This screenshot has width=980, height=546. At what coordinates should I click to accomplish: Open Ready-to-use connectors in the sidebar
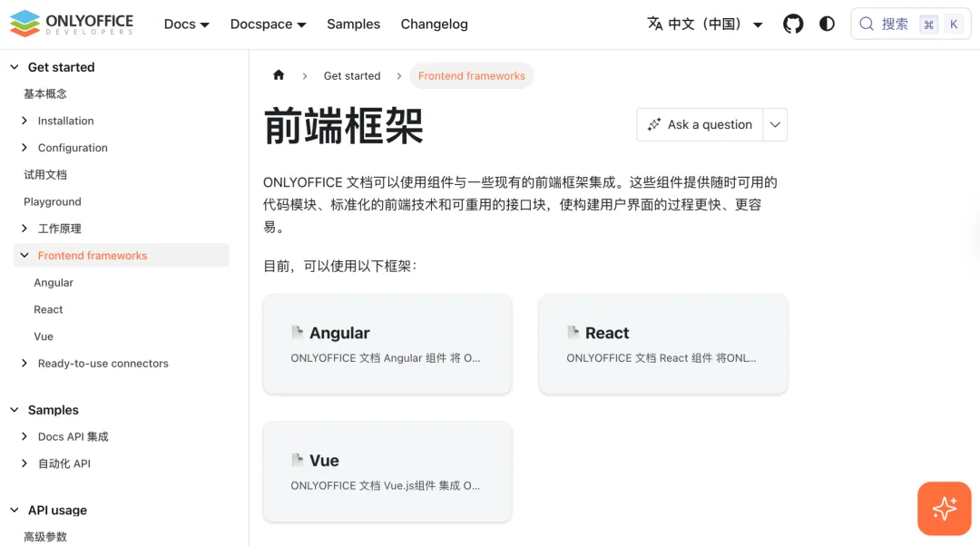point(103,363)
